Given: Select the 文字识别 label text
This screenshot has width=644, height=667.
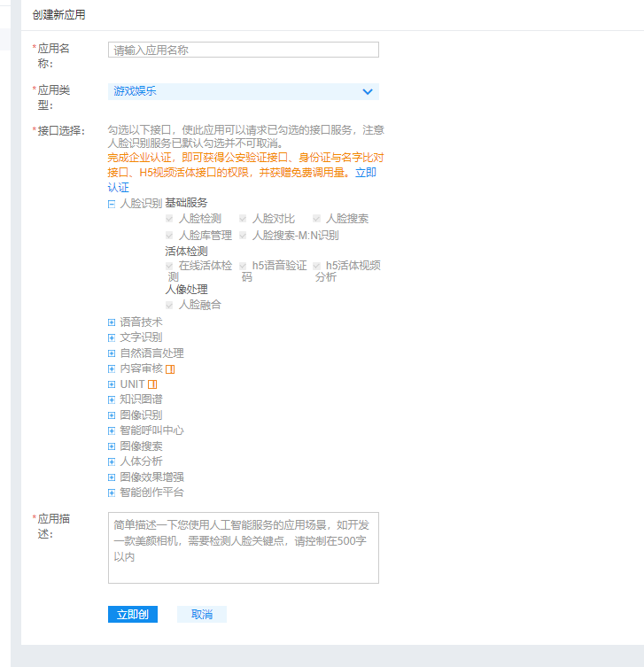Looking at the screenshot, I should (x=141, y=337).
